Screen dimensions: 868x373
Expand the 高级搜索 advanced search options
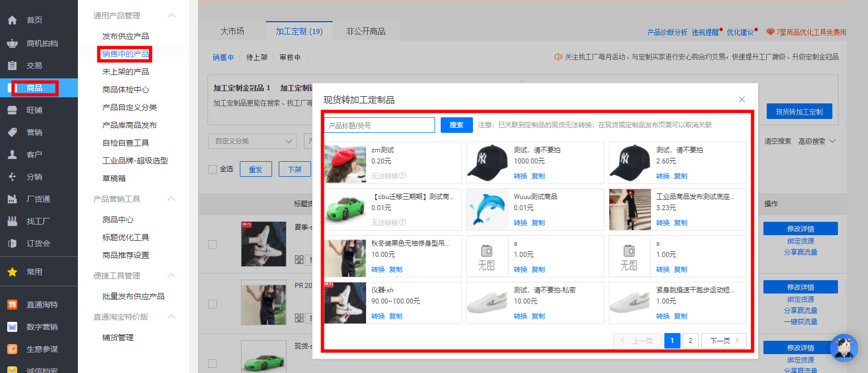point(813,141)
